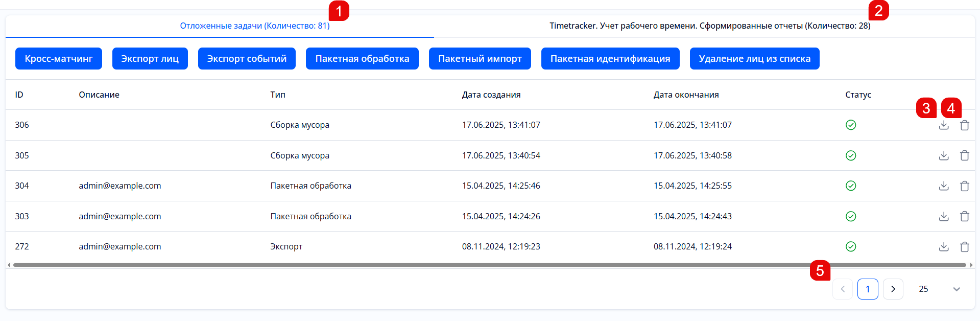
Task: Download the result of task 306
Action: click(x=944, y=125)
